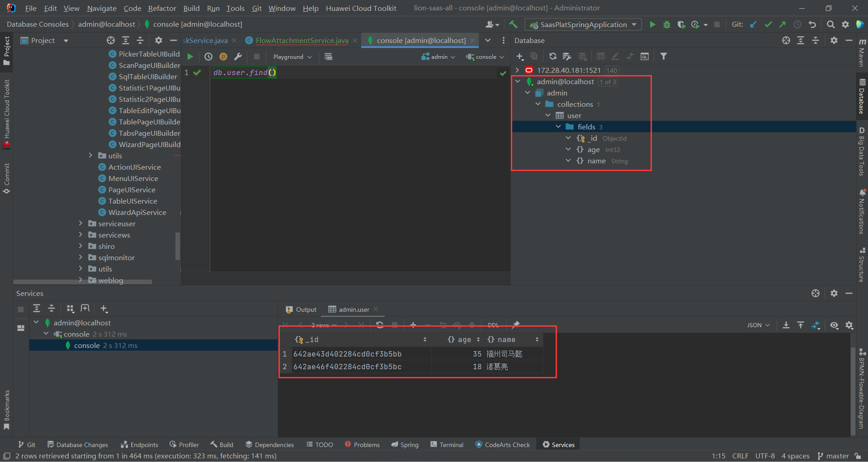Viewport: 868px width, 462px height.
Task: Click the wrench settings icon in console toolbar
Action: [238, 57]
